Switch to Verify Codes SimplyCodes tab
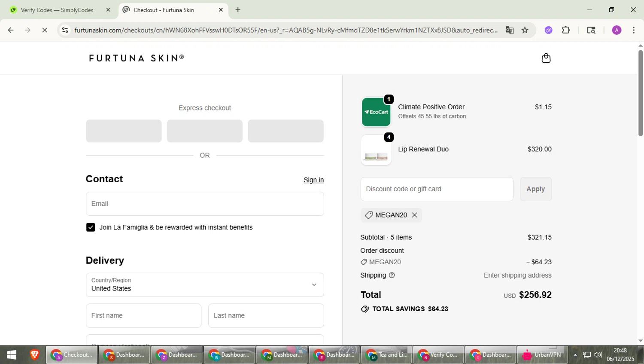Screen dimensions: 644x364 click(x=57, y=10)
